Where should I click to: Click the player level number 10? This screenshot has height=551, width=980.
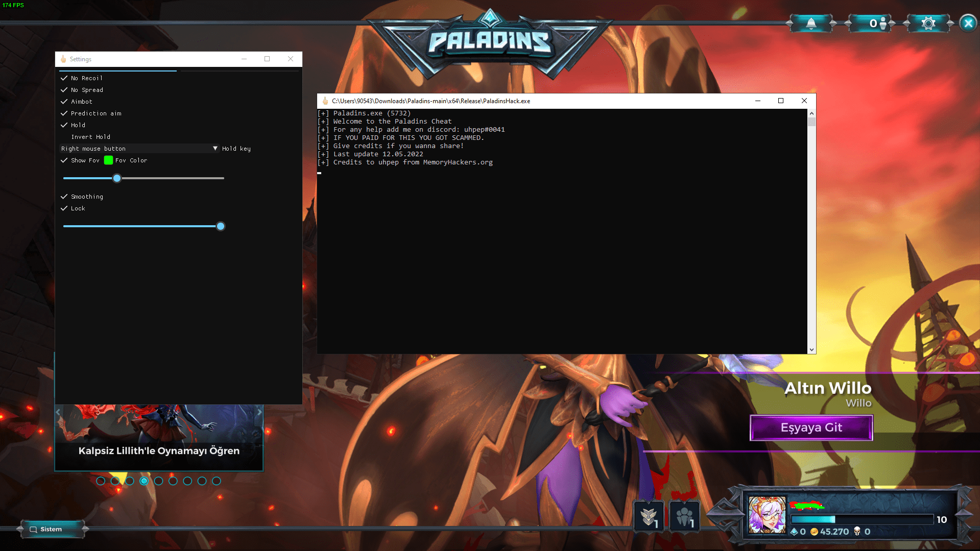[942, 520]
